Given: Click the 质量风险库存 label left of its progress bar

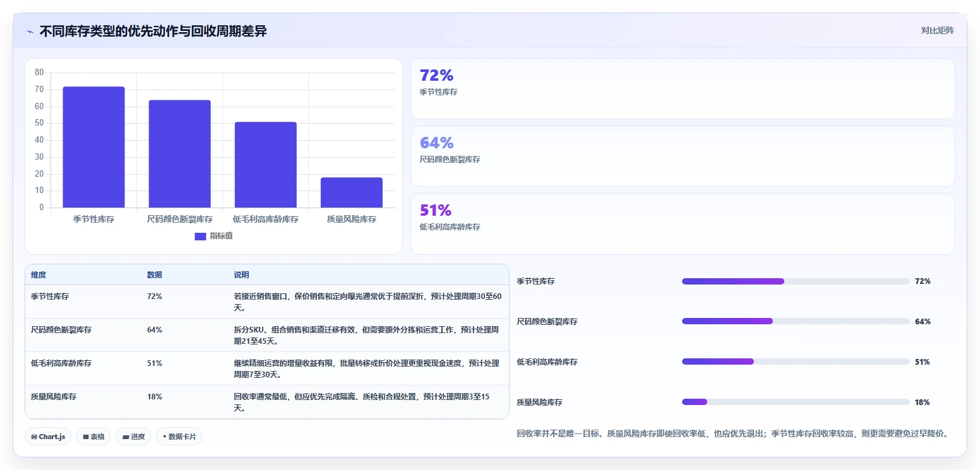Looking at the screenshot, I should tap(540, 402).
